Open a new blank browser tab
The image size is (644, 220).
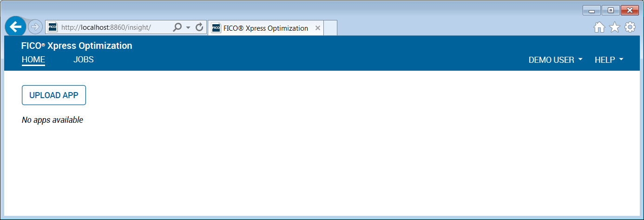tap(330, 28)
